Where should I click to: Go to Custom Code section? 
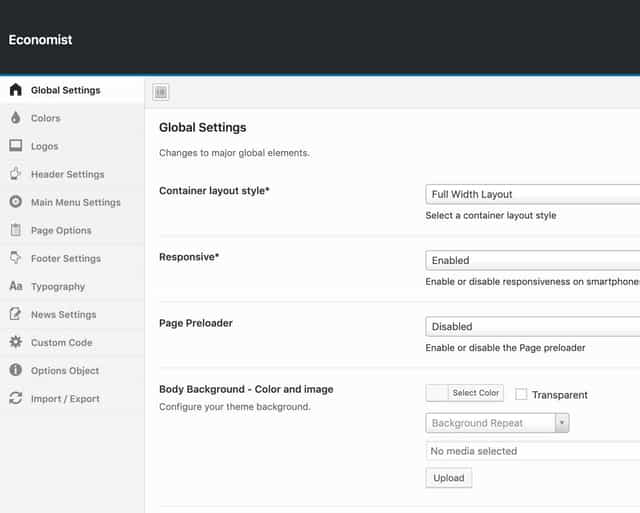coord(72,342)
